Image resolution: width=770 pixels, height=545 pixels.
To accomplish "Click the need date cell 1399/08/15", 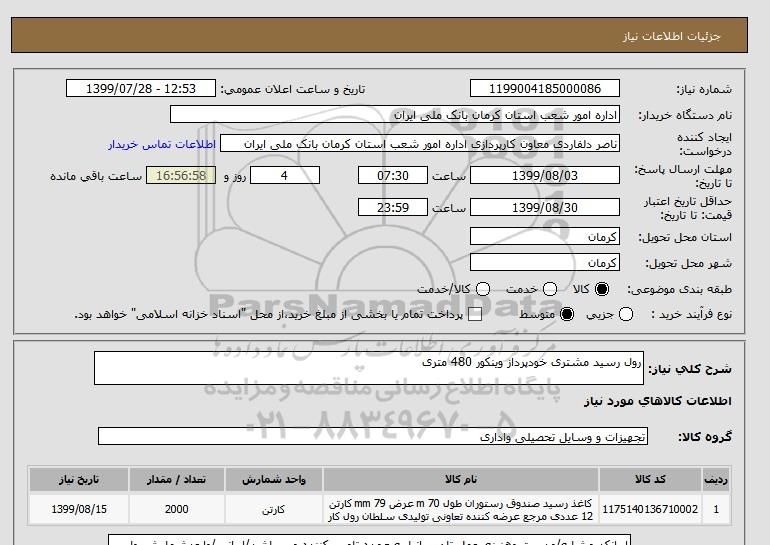I will 79,509.
